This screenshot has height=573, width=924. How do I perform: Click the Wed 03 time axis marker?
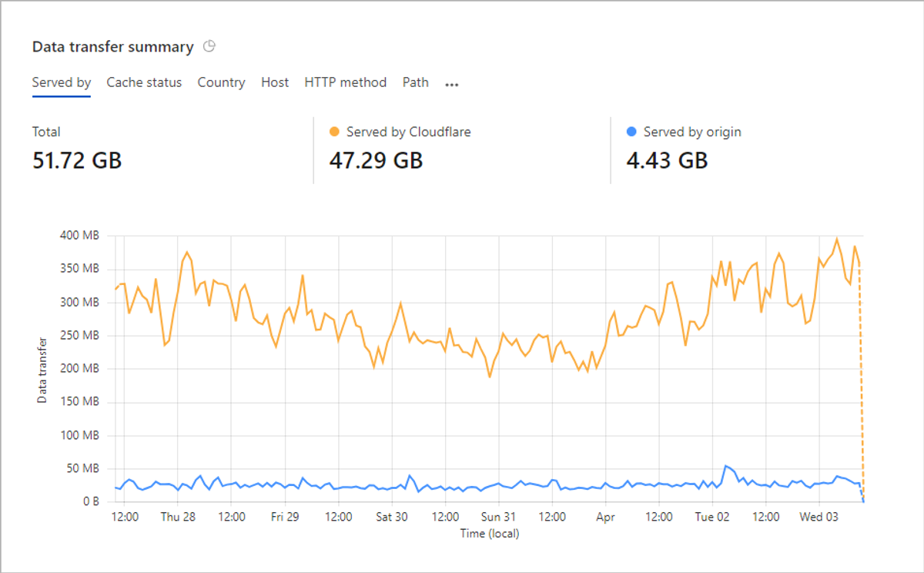point(819,517)
